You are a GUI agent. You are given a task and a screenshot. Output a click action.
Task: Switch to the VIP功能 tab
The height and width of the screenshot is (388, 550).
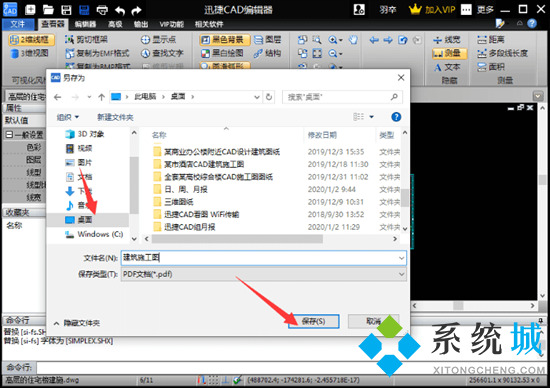pos(172,24)
